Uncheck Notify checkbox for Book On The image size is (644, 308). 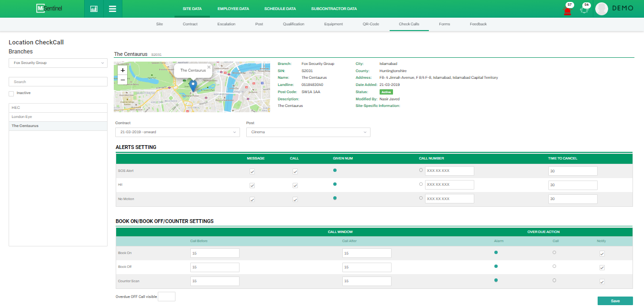pos(602,254)
